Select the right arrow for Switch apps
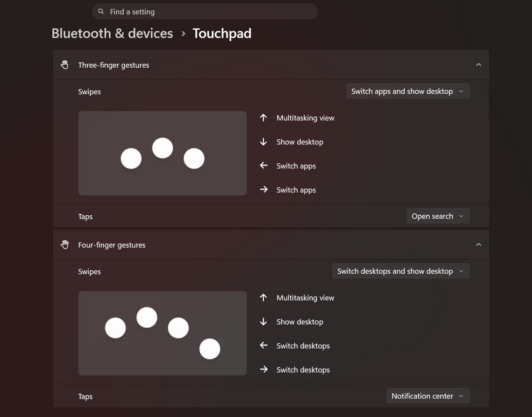This screenshot has width=532, height=417. tap(264, 189)
